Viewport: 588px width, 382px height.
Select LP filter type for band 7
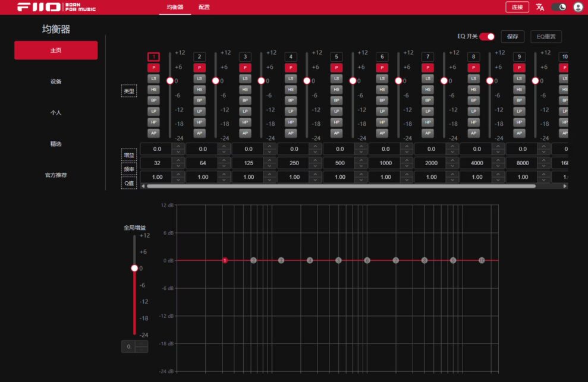pyautogui.click(x=427, y=111)
